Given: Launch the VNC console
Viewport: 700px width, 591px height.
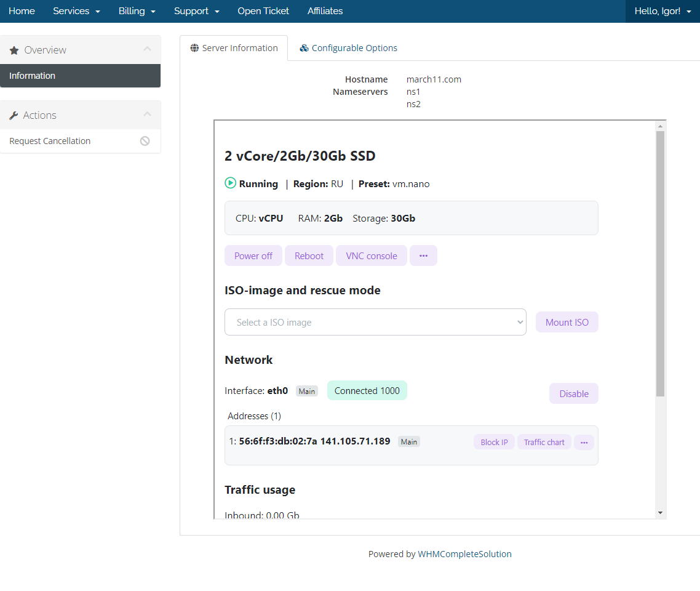Looking at the screenshot, I should tap(372, 255).
